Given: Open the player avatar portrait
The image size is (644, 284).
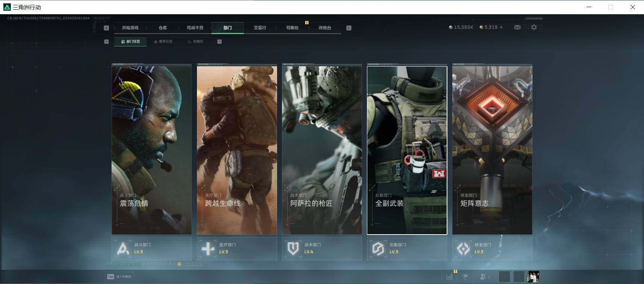Looking at the screenshot, I should click(x=533, y=277).
